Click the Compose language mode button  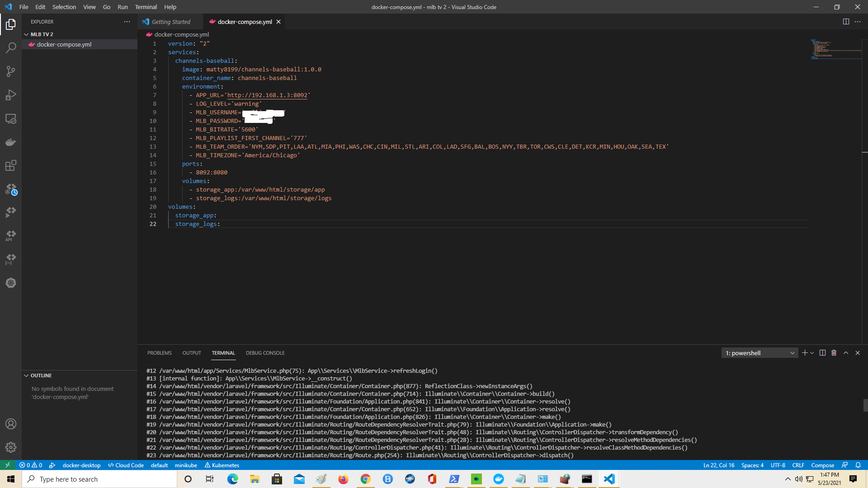click(822, 465)
